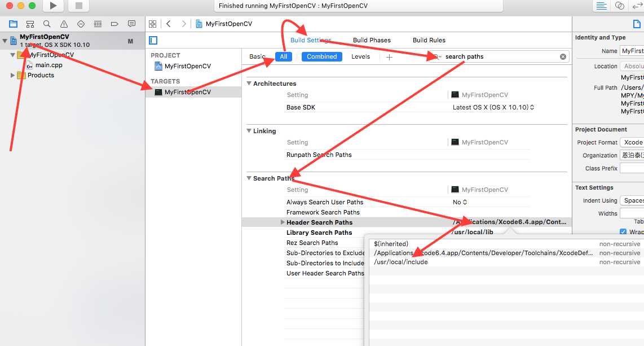
Task: Select the $(inherited) path entry
Action: tap(391, 244)
